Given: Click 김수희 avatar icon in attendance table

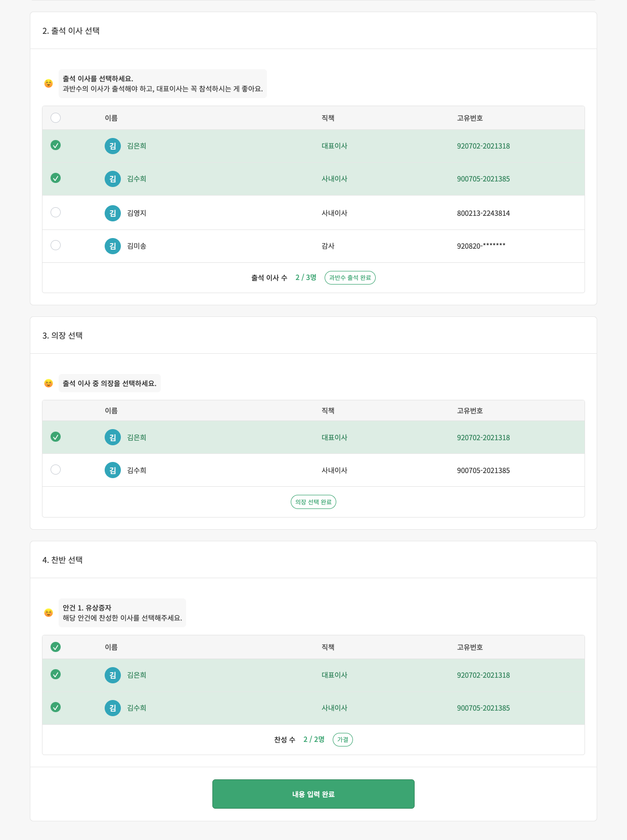Looking at the screenshot, I should 112,179.
